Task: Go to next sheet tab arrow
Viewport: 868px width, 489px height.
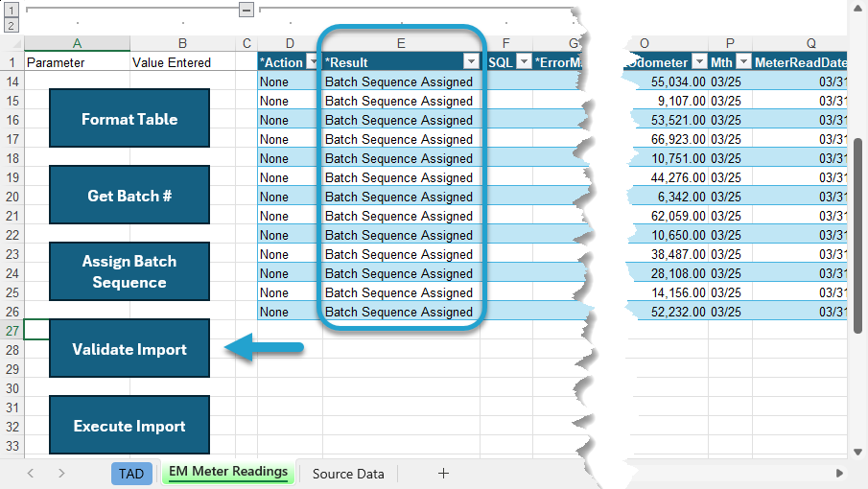Action: pyautogui.click(x=61, y=474)
